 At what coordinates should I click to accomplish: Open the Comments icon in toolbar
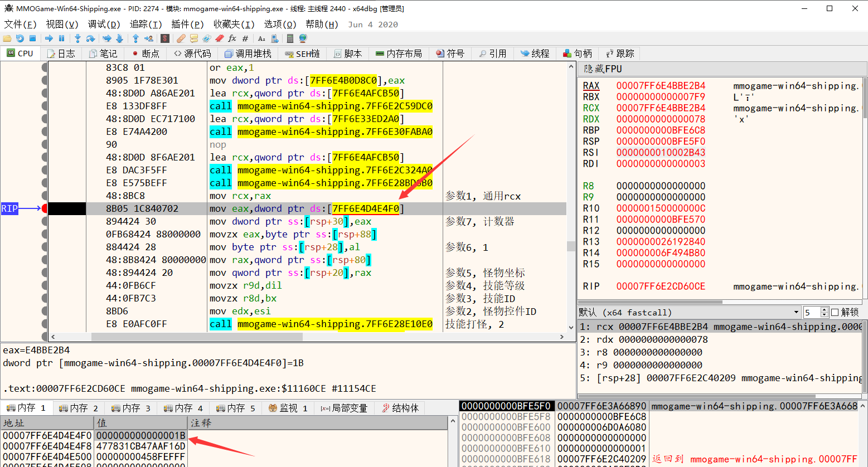(x=194, y=38)
